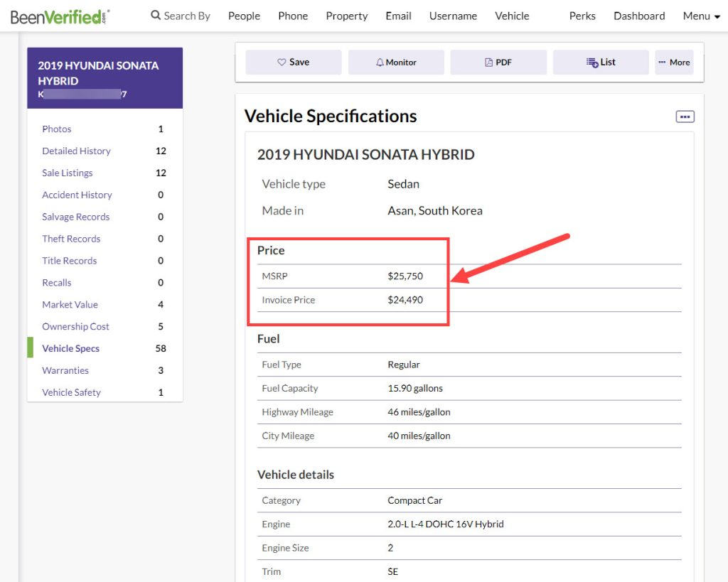Open the People search tab

[x=244, y=16]
